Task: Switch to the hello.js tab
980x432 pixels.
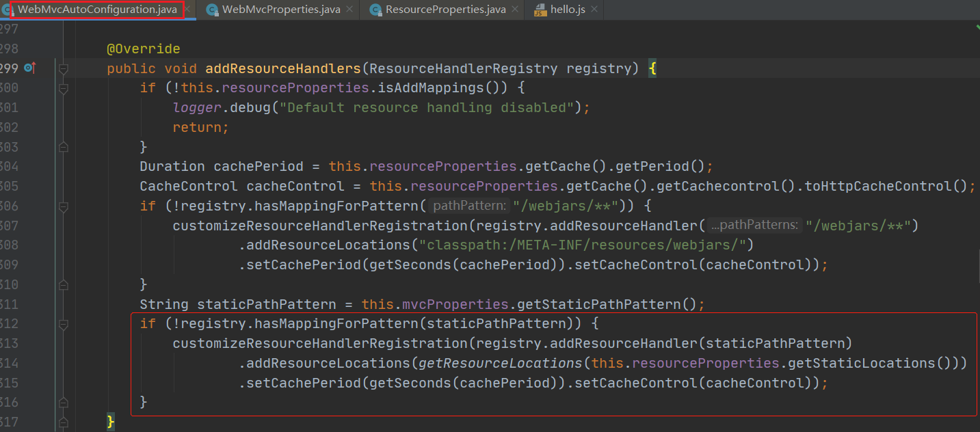Action: coord(568,10)
